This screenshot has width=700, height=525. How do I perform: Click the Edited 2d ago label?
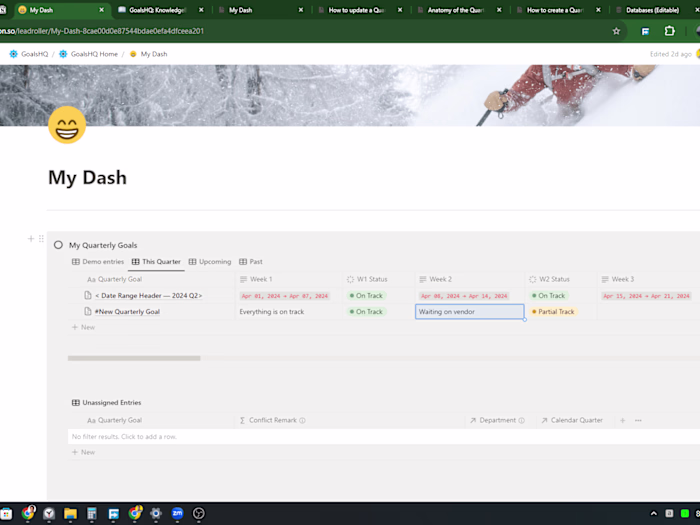(671, 54)
